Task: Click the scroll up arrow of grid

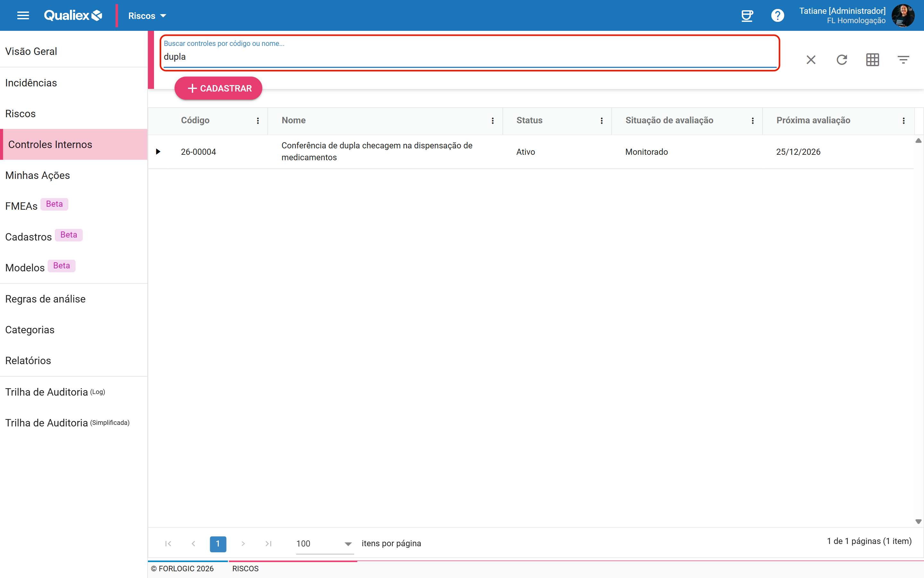Action: point(918,141)
